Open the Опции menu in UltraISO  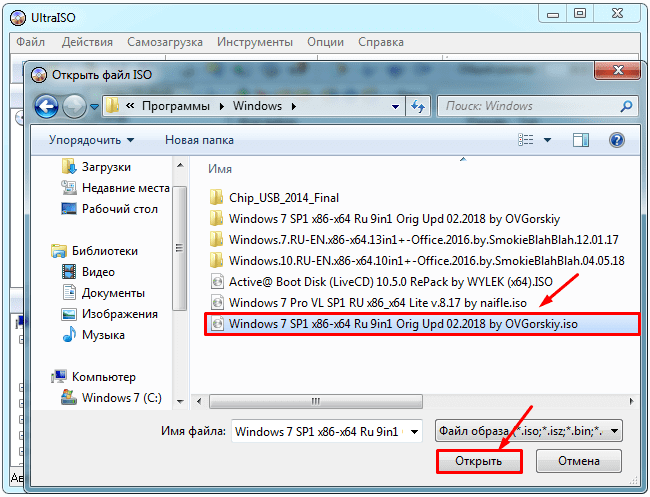pyautogui.click(x=325, y=42)
